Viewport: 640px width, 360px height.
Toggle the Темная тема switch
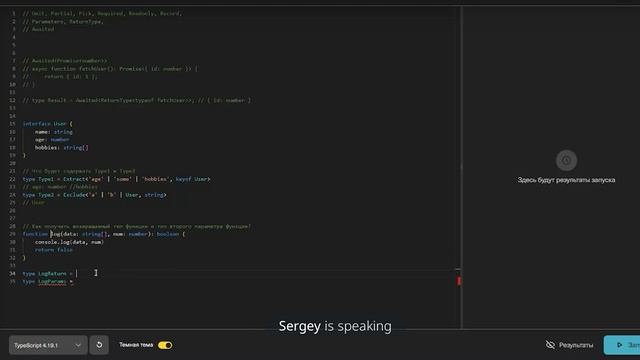165,345
